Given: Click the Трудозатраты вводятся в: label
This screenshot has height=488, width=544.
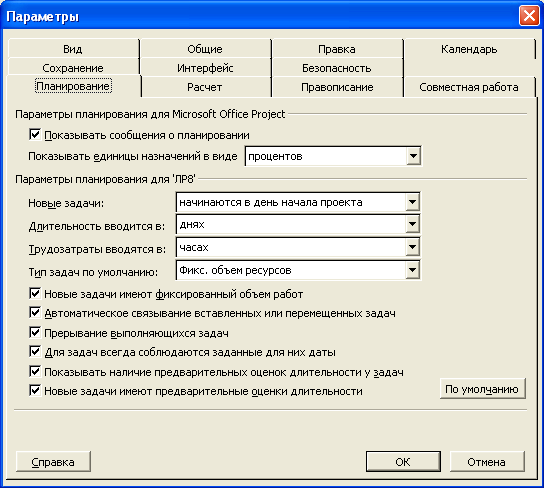Looking at the screenshot, I should [x=97, y=249].
